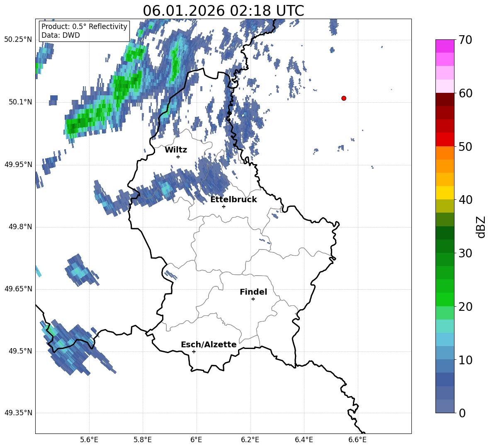This screenshot has width=491, height=448.
Task: Click the red dot marker on the map
Action: [x=343, y=98]
